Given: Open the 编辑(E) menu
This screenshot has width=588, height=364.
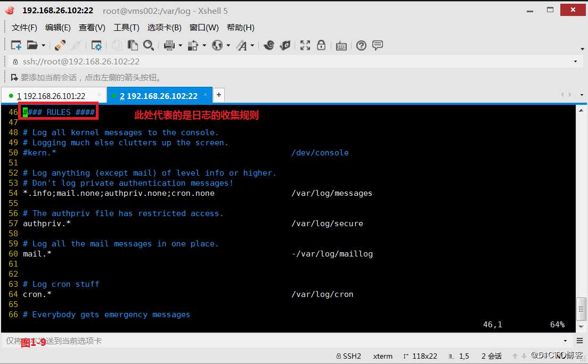Looking at the screenshot, I should click(x=58, y=27).
